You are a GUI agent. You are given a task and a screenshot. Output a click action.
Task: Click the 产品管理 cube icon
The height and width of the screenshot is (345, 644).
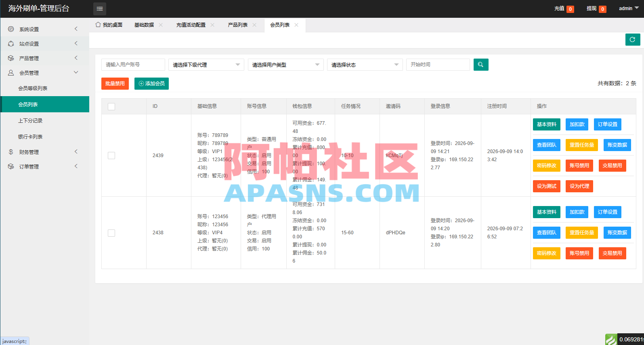(x=11, y=58)
